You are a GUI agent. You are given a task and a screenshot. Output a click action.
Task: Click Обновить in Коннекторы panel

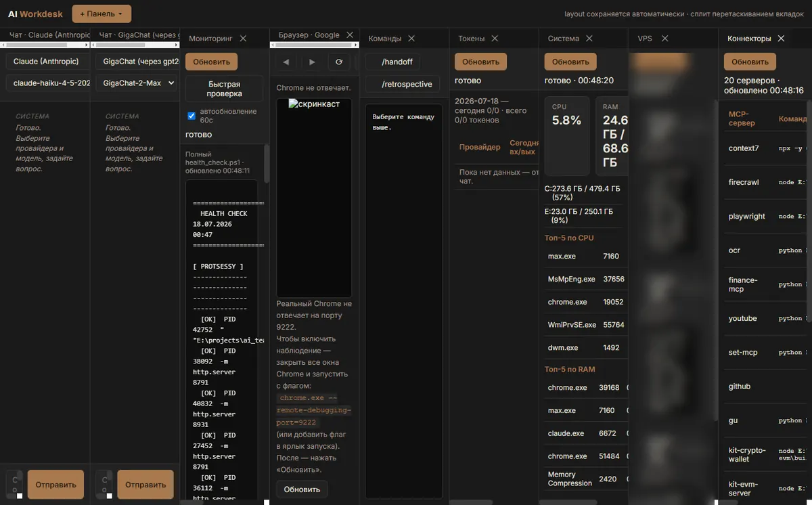coord(750,62)
